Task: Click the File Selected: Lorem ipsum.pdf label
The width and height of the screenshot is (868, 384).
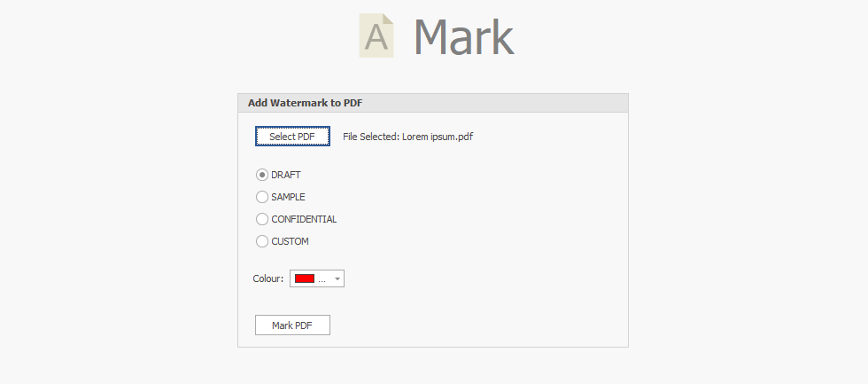Action: click(407, 137)
